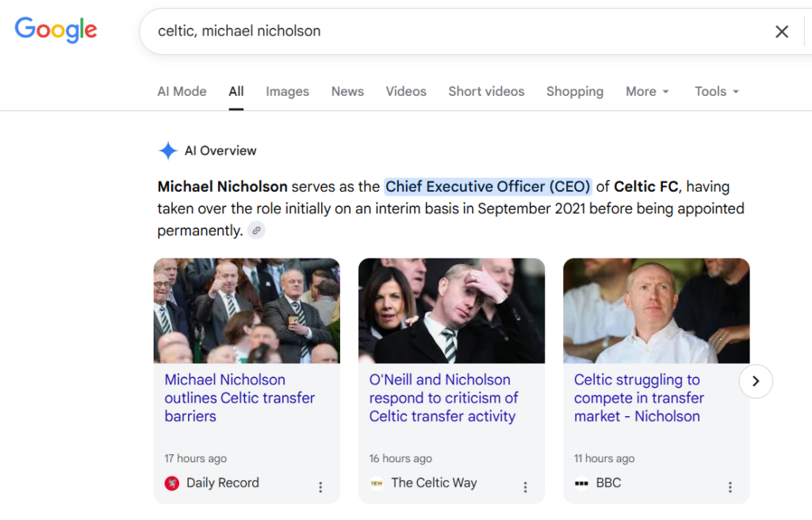
Task: Open the source link icon after 'permanently.'
Action: pos(256,230)
